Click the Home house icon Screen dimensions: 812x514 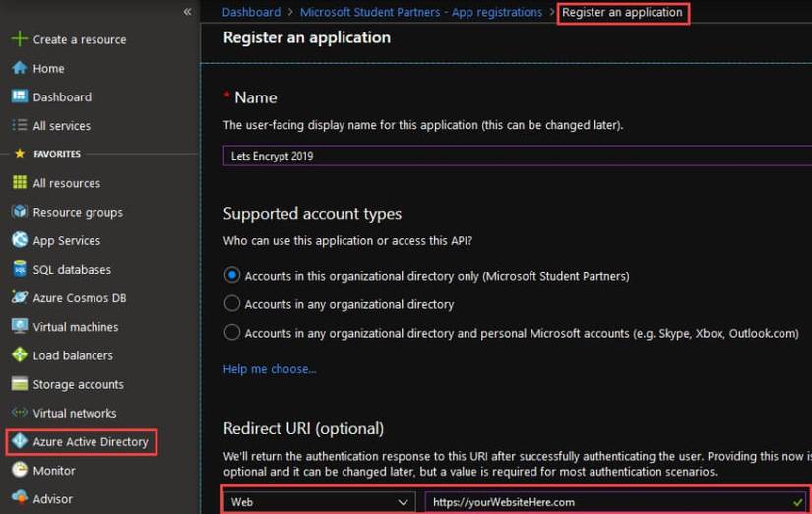coord(19,68)
